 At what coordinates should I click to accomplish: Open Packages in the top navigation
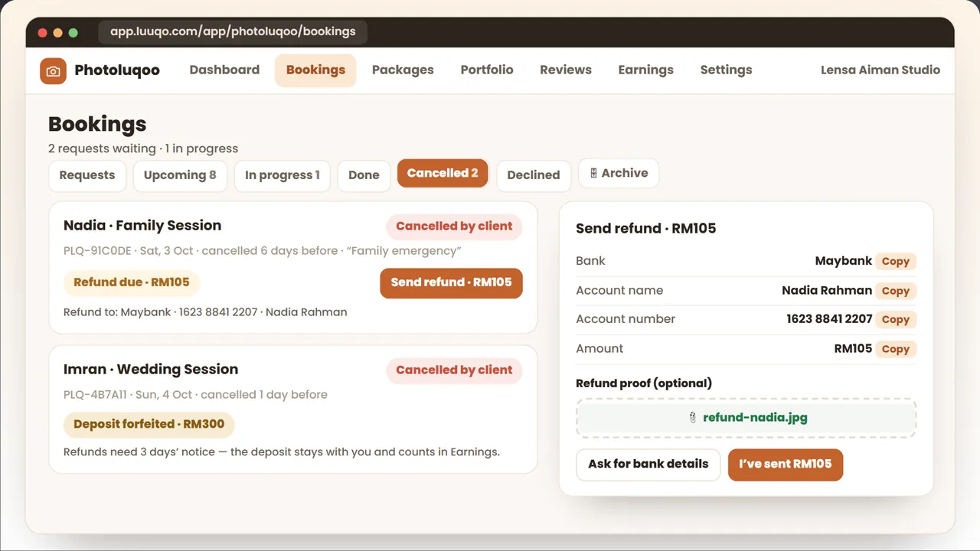click(403, 70)
